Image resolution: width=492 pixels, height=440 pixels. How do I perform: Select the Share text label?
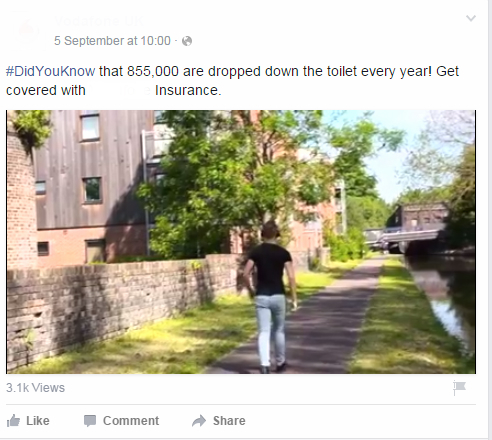[x=229, y=421]
